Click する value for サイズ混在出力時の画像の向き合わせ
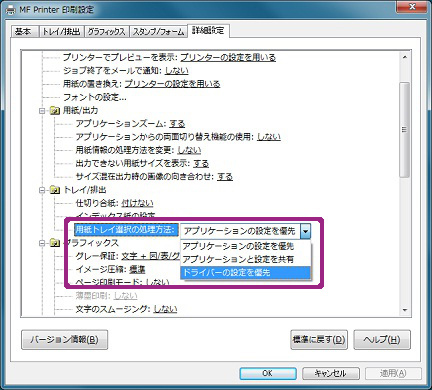Image resolution: width=432 pixels, height=390 pixels. tap(225, 177)
